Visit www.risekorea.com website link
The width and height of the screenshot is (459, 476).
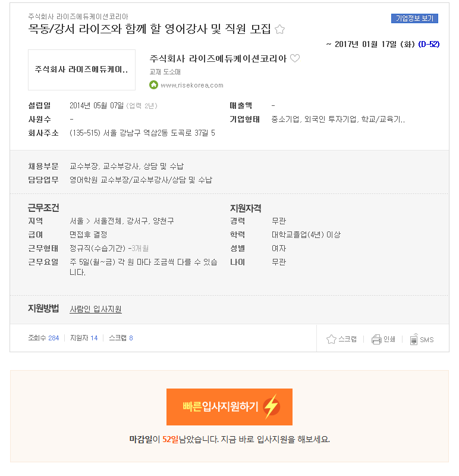coord(192,85)
